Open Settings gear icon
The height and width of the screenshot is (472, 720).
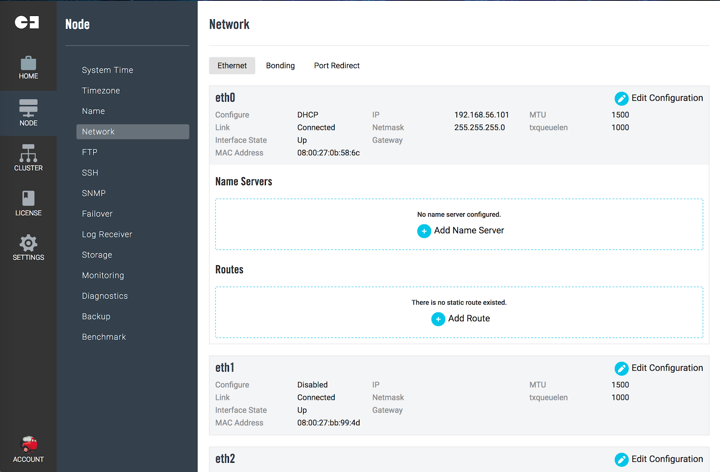(x=28, y=243)
